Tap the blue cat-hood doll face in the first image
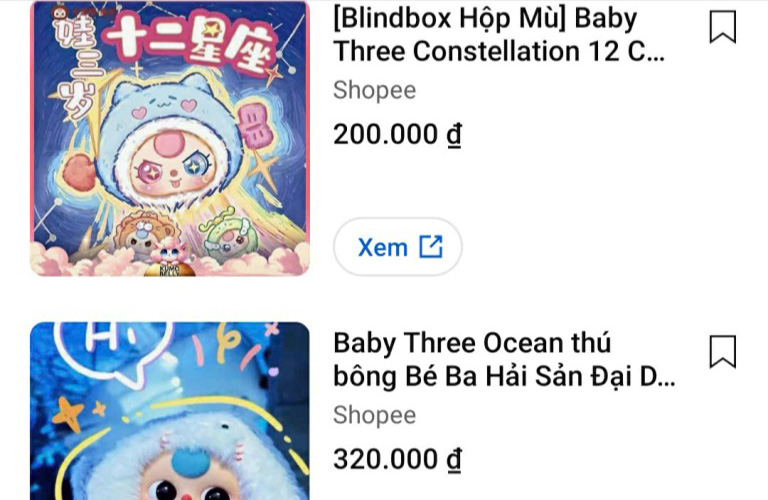 click(x=172, y=164)
